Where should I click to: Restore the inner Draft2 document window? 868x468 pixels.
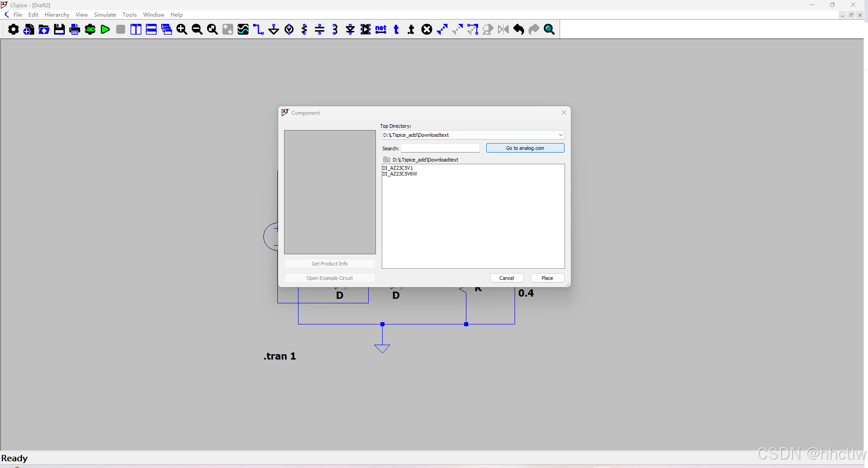(851, 15)
